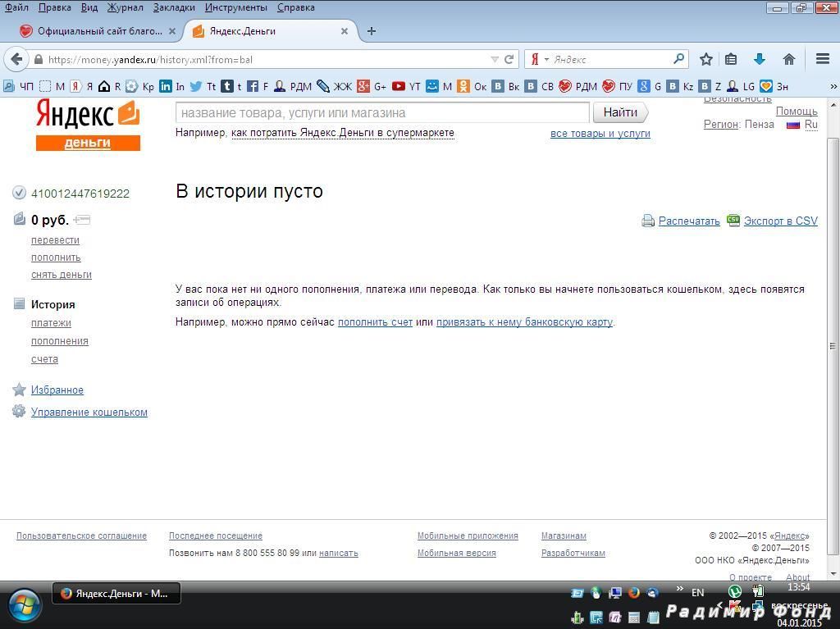Open the Закладки menu
Screen dimensions: 840x629
point(174,7)
